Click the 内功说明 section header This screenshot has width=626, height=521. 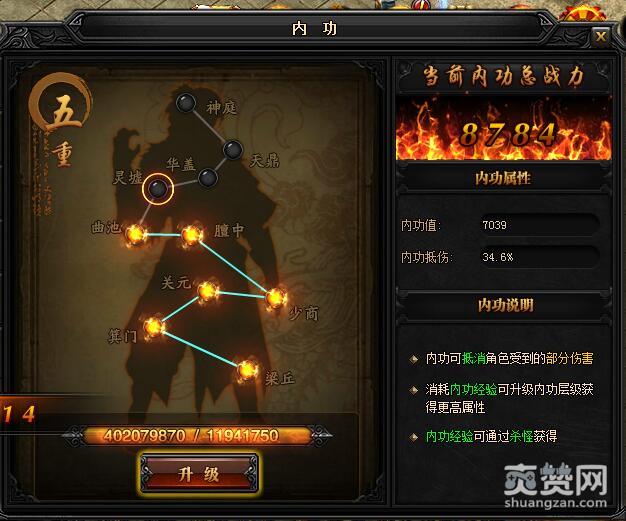click(505, 305)
